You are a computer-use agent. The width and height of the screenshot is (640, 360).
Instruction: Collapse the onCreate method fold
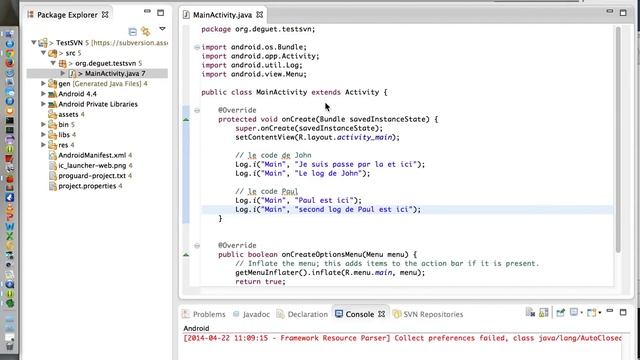pyautogui.click(x=197, y=111)
